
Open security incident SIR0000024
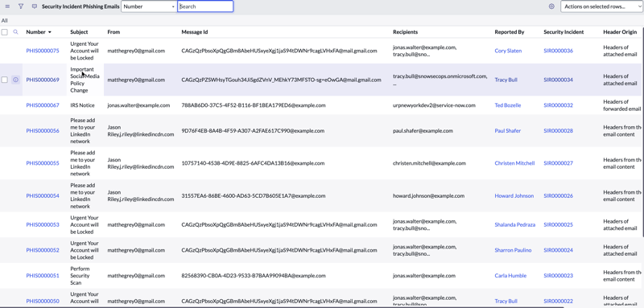click(558, 250)
